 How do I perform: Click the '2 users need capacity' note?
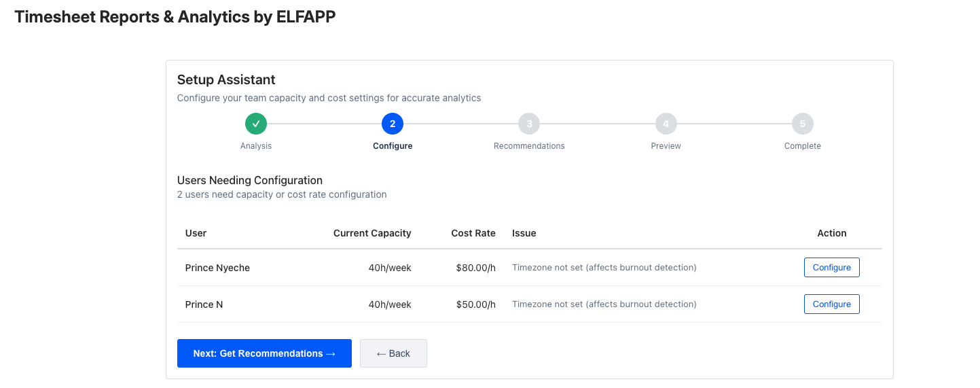coord(282,194)
